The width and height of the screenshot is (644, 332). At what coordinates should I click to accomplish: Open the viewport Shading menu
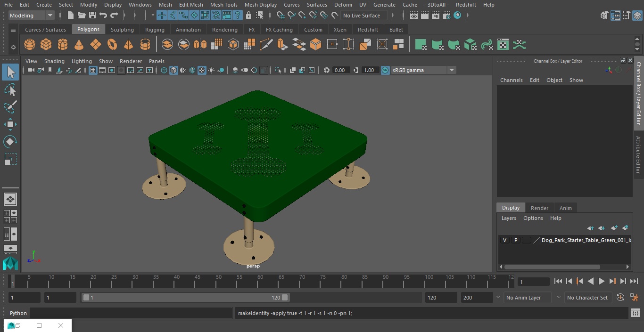click(54, 61)
